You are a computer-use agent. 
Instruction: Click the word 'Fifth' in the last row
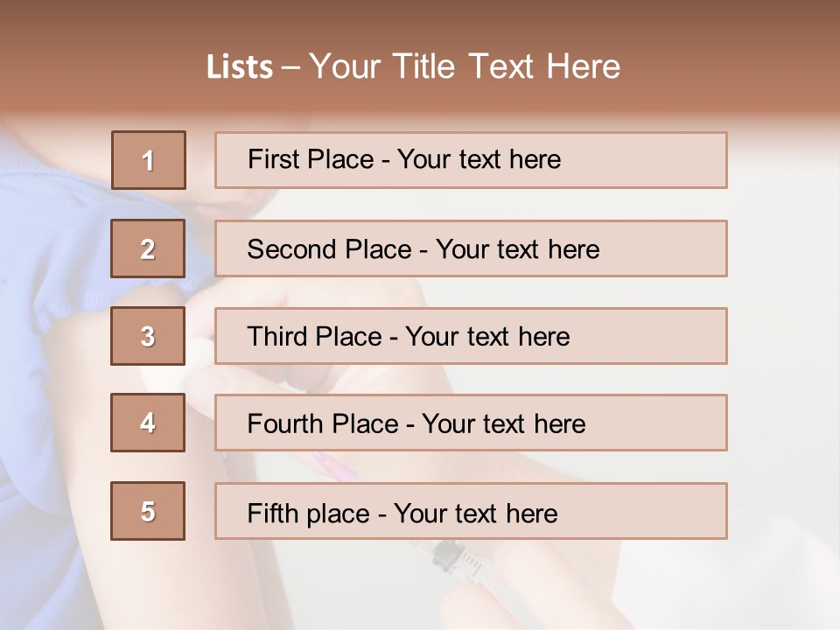272,513
